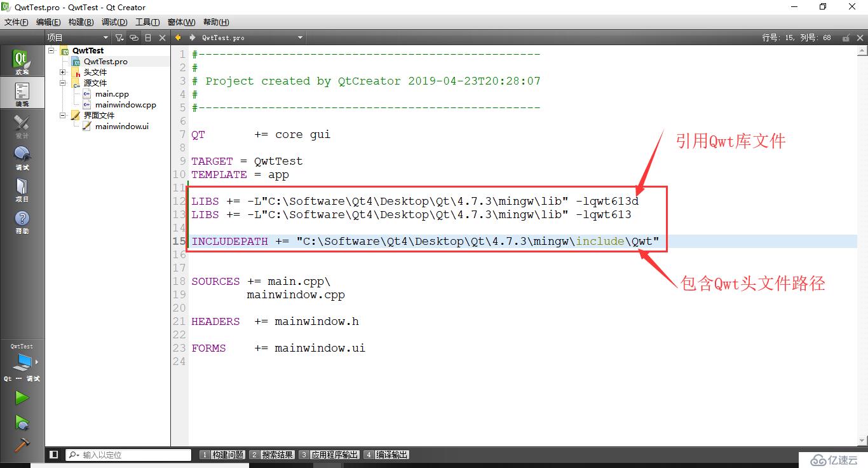
Task: Select the QwtTest root project row
Action: click(x=88, y=50)
